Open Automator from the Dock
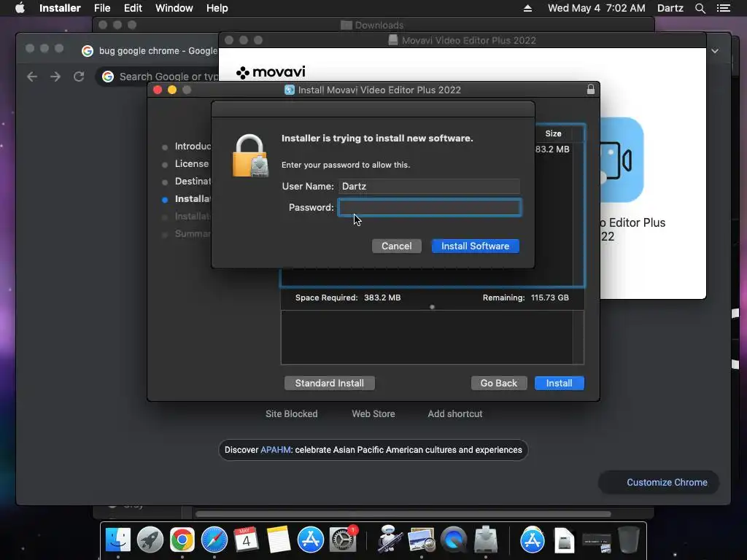747x560 pixels. (x=390, y=539)
